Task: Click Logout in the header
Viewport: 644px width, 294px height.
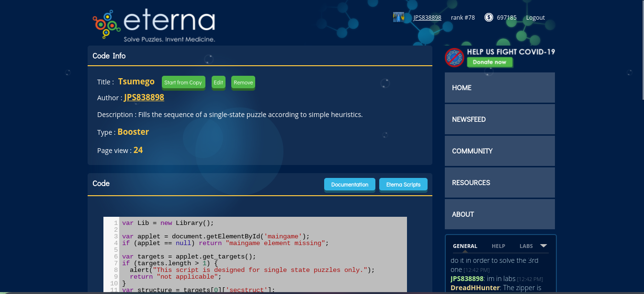Action: pyautogui.click(x=535, y=18)
